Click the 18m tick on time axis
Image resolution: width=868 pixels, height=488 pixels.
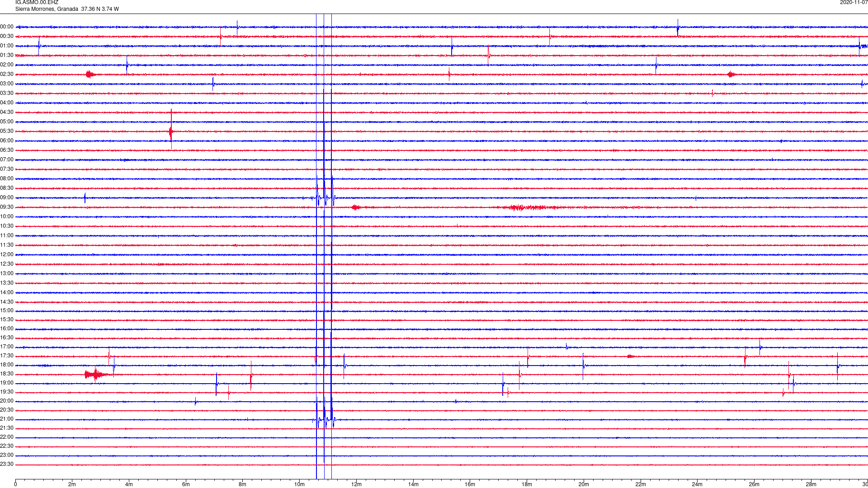click(x=527, y=485)
